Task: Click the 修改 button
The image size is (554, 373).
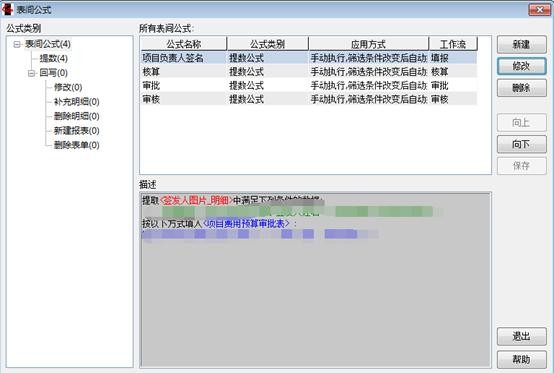Action: (x=521, y=66)
